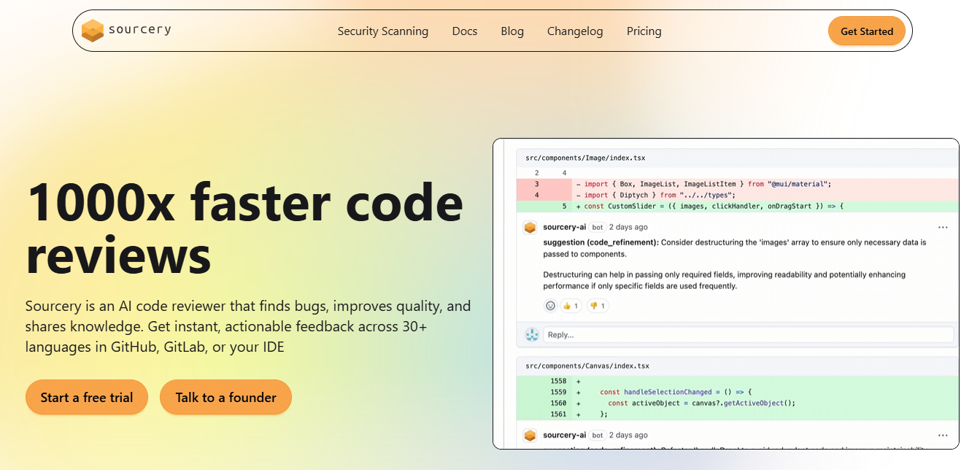Open the Security Scanning page

382,31
